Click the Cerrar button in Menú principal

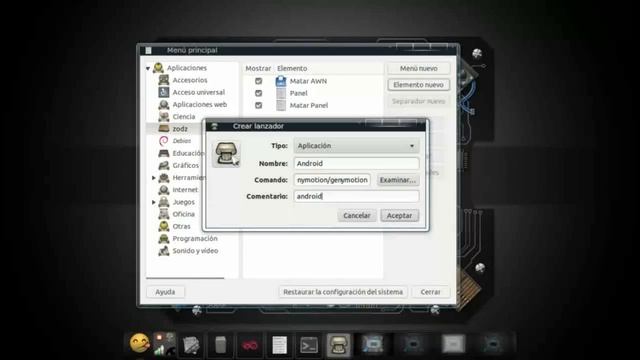tap(431, 292)
